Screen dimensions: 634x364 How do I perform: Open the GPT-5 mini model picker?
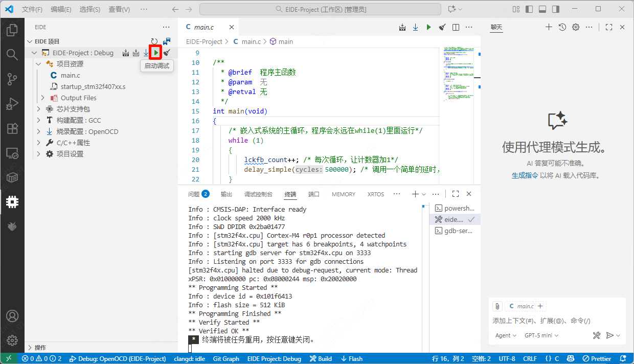coord(541,335)
